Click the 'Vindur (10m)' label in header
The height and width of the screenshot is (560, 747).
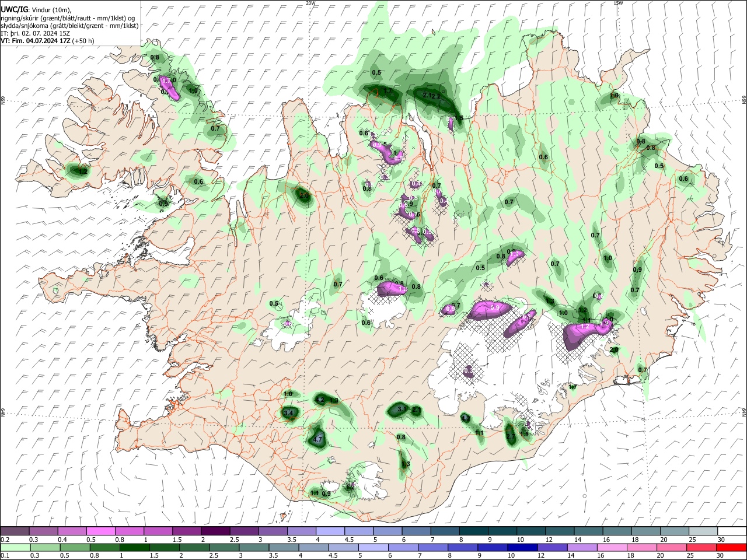[x=52, y=10]
